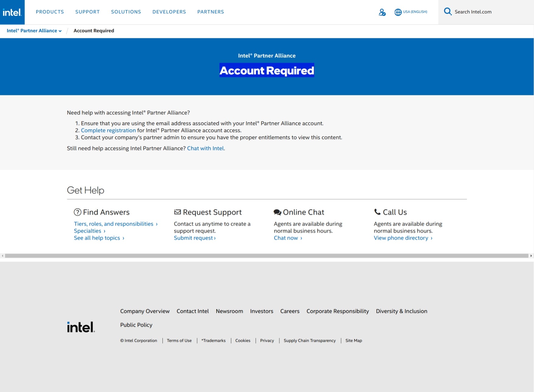The image size is (534, 392).
Task: Open the Support menu
Action: pyautogui.click(x=88, y=12)
